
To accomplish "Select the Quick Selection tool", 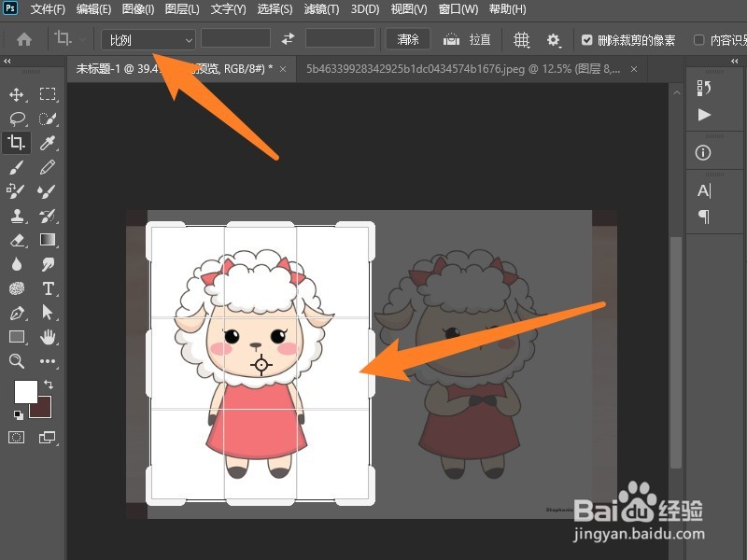I will pyautogui.click(x=48, y=119).
